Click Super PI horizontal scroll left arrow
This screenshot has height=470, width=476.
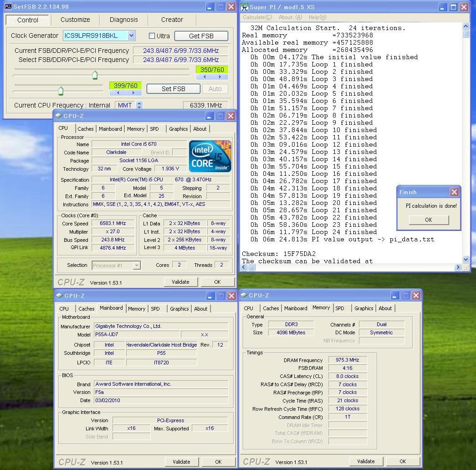click(244, 267)
